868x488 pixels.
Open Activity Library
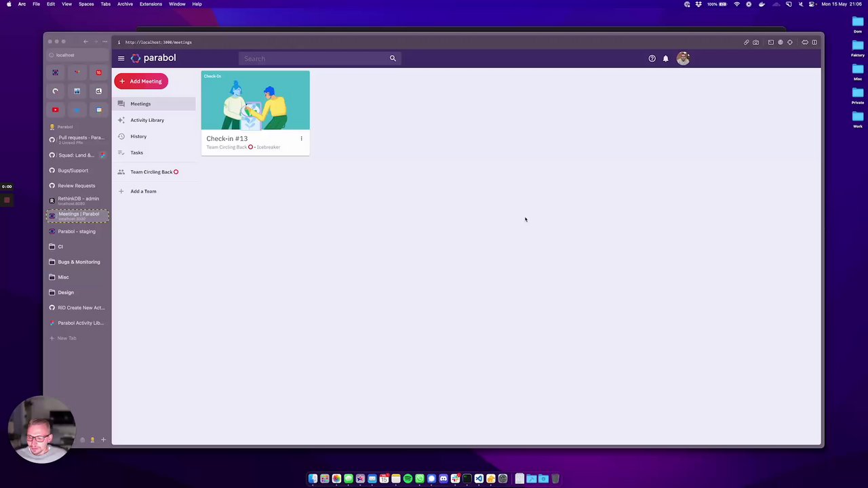point(155,120)
